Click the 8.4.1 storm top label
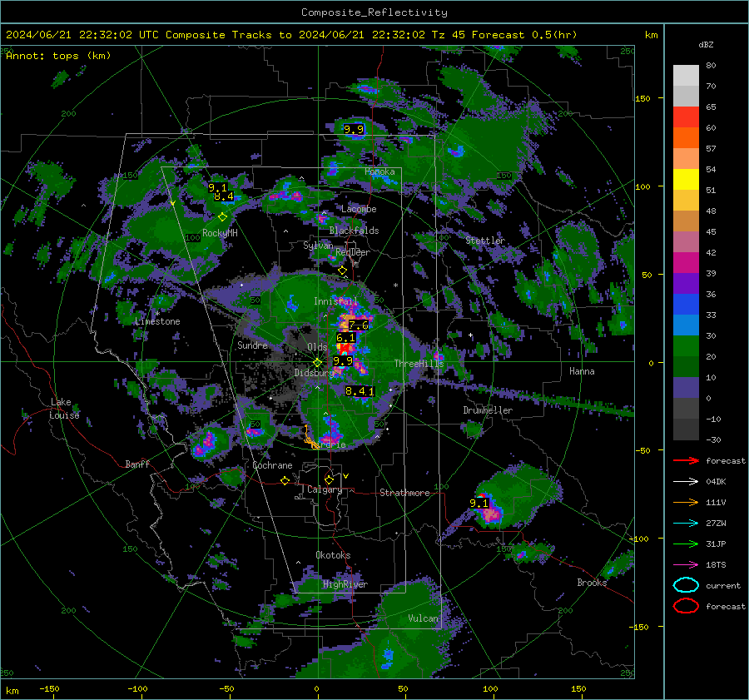Image resolution: width=749 pixels, height=700 pixels. coord(360,391)
